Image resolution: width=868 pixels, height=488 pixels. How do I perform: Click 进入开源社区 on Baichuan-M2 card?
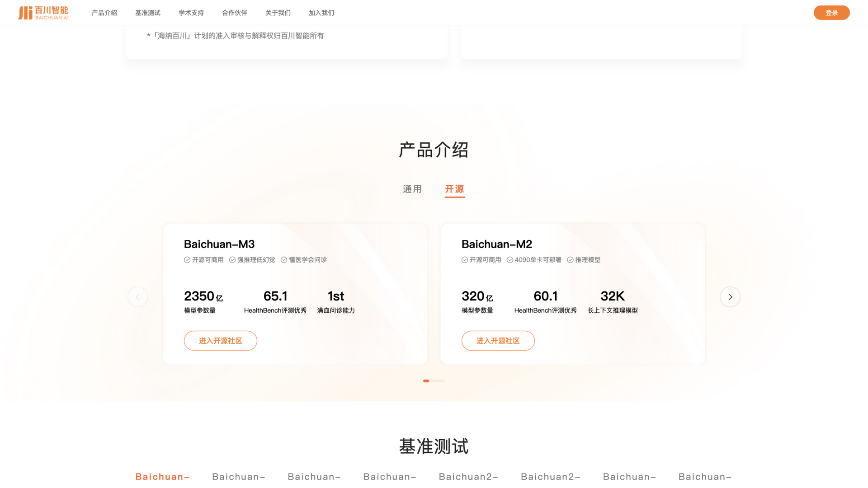point(498,341)
